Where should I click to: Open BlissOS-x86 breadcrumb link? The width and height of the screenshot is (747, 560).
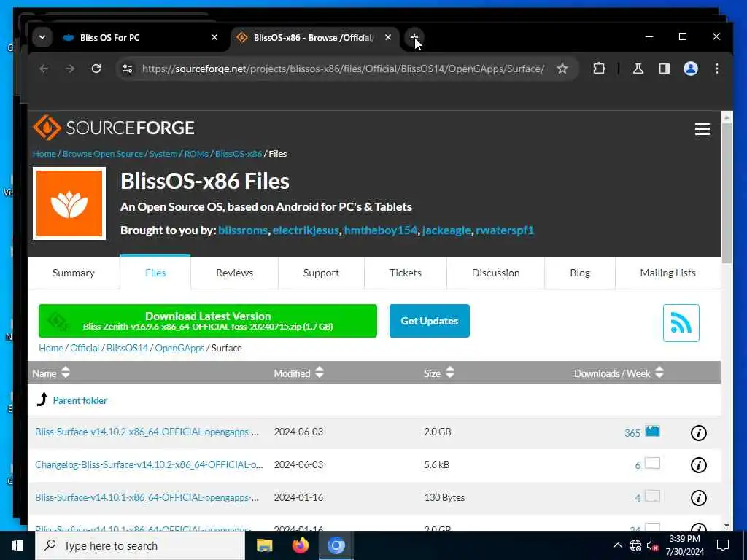[x=239, y=153]
